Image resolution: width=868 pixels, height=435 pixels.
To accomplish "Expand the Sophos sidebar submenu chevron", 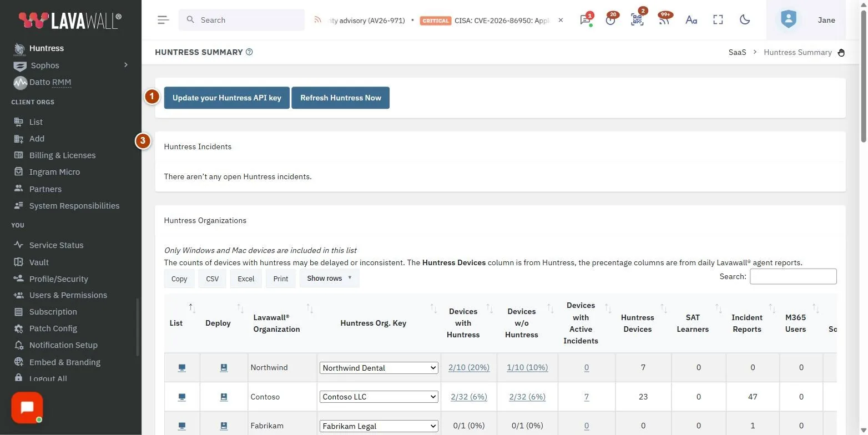I will coord(126,65).
